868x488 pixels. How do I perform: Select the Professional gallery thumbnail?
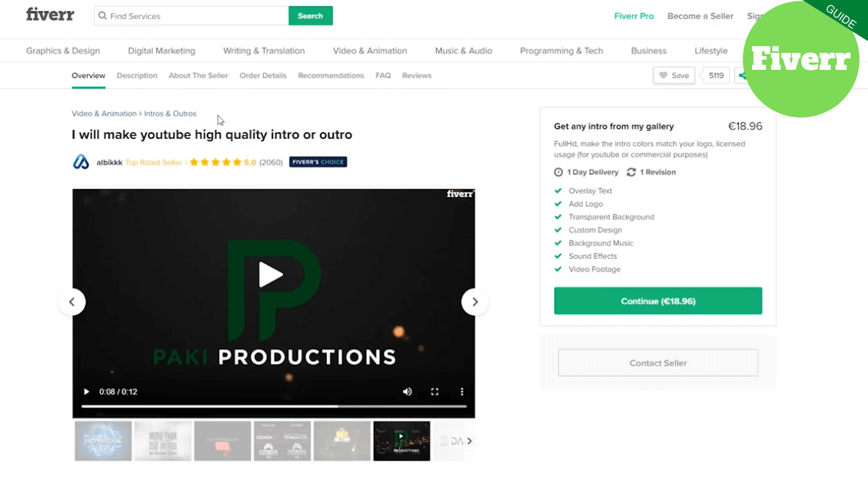(x=103, y=441)
